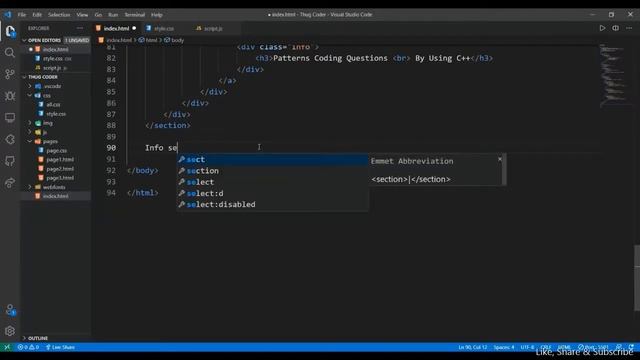Split the editor to the right
This screenshot has height=360, width=640.
coord(616,28)
